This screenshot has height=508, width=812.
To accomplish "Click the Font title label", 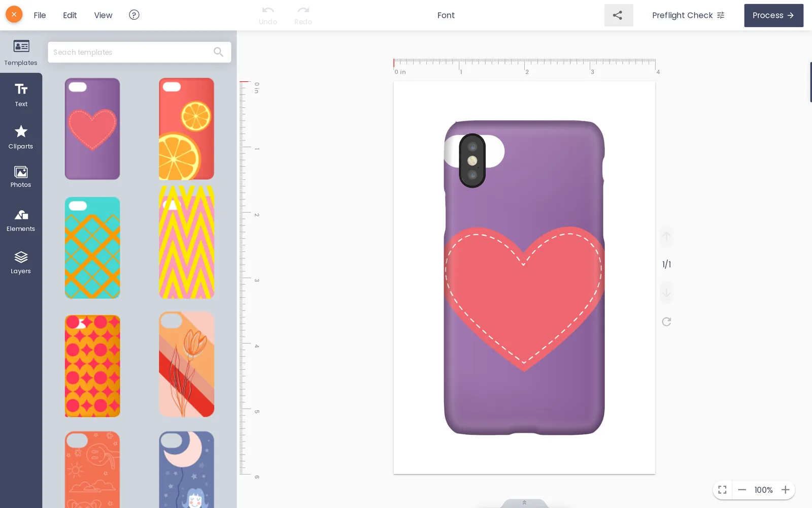I will click(x=446, y=15).
